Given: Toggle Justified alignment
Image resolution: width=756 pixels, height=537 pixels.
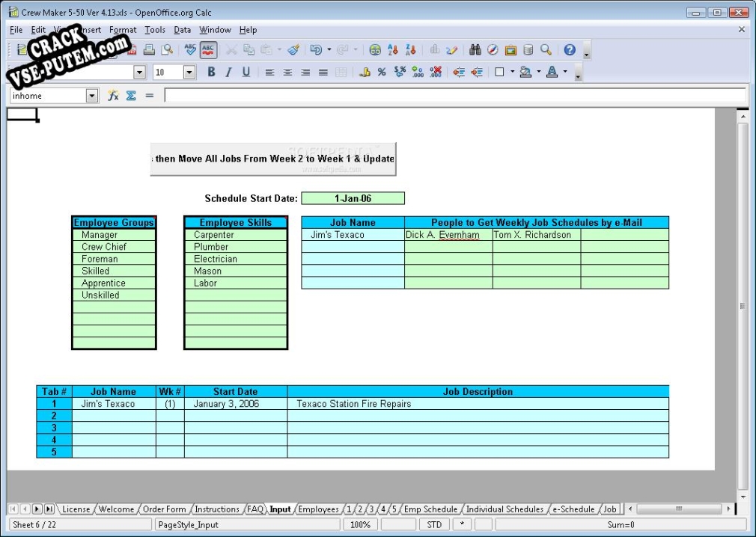Looking at the screenshot, I should pos(323,72).
